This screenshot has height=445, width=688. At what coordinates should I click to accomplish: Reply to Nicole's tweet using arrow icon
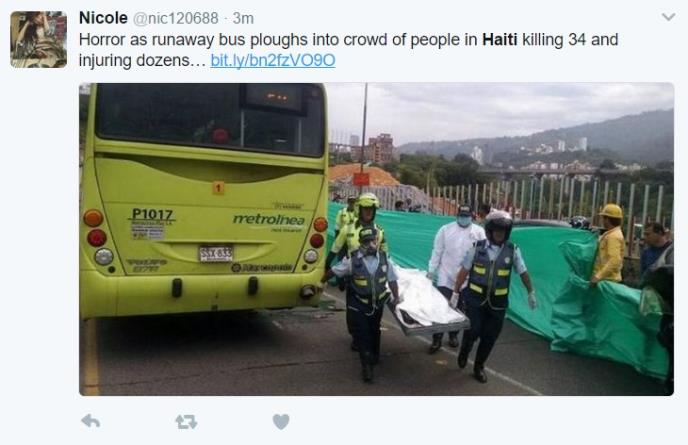click(91, 421)
